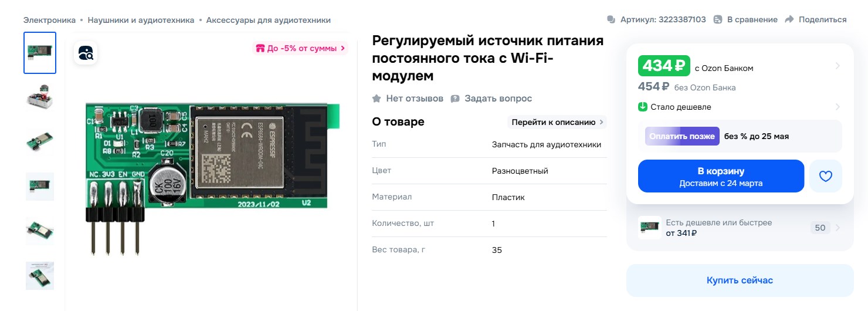This screenshot has width=868, height=311.
Task: Open Аксессуары для аудиотехники breadcrumb
Action: tap(268, 20)
